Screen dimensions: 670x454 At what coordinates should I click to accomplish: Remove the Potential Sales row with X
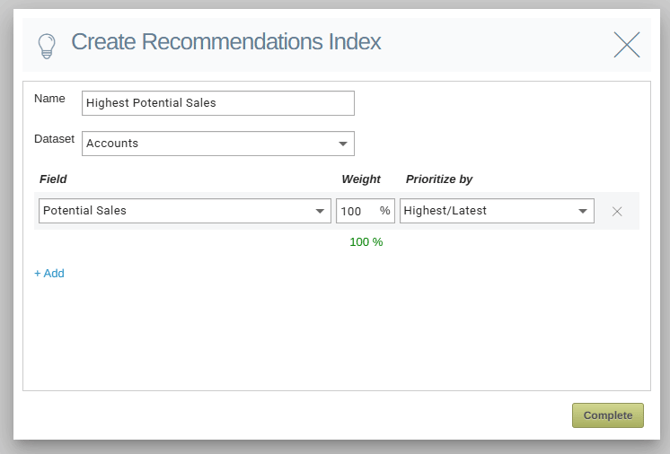[617, 211]
